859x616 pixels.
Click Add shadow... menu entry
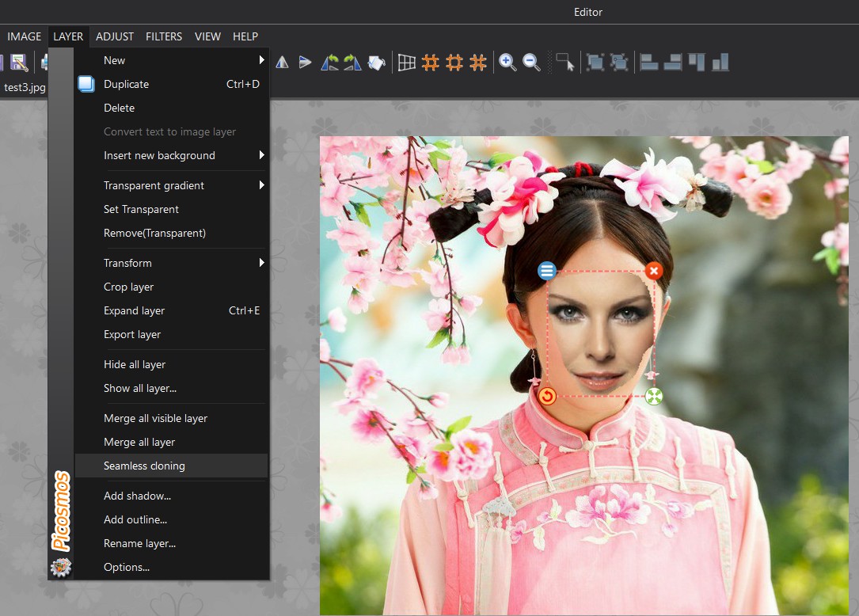137,496
